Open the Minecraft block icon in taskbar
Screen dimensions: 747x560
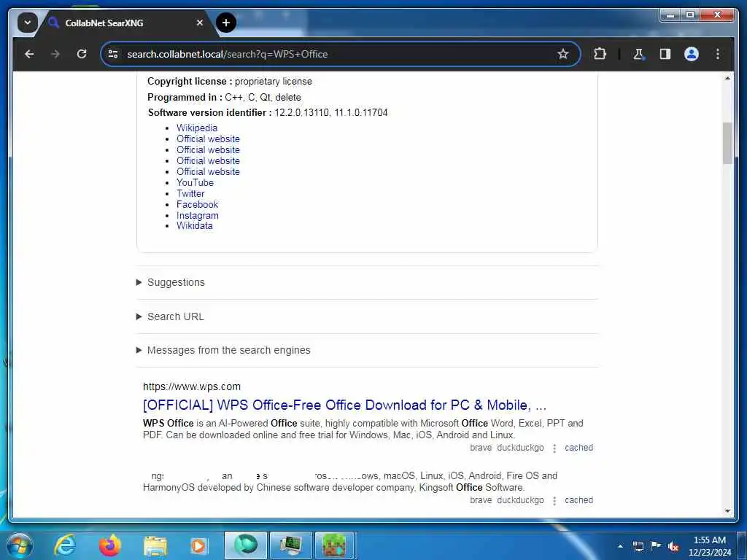(x=334, y=545)
